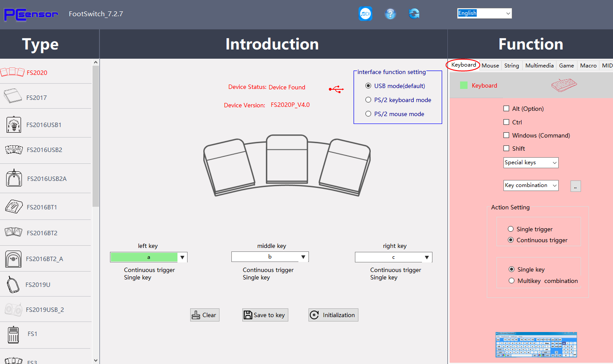This screenshot has width=613, height=364.
Task: Select the FS2016BT2_A device icon
Action: tap(14, 259)
